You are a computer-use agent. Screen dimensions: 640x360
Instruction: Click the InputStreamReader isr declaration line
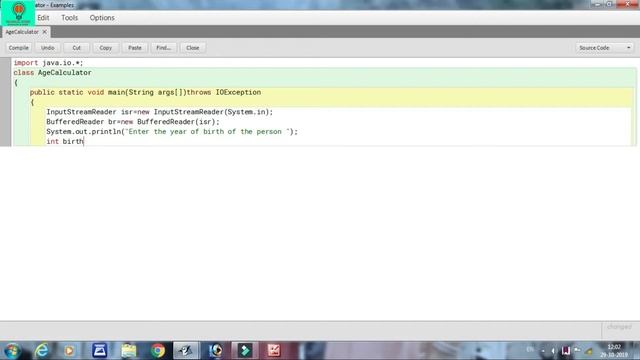(160, 112)
